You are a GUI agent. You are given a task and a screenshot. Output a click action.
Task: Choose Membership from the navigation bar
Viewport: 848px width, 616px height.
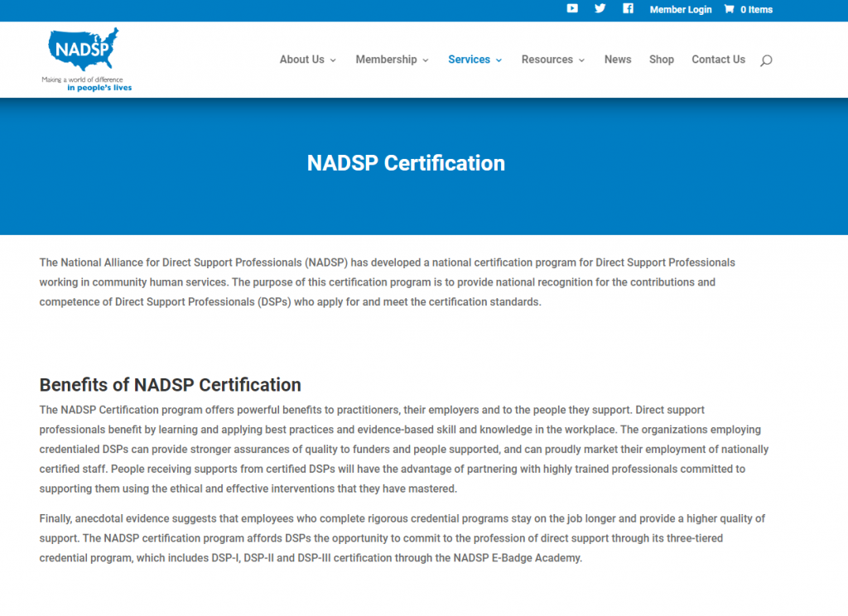click(387, 60)
